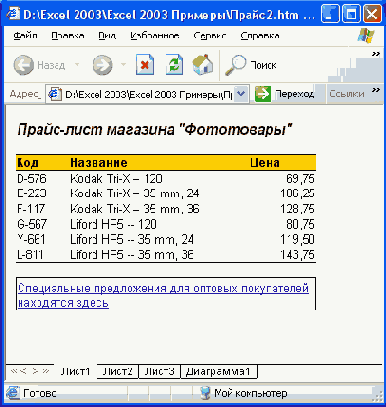This screenshot has width=386, height=407.
Task: Jump to the last sheet tab arrow
Action: [x=46, y=371]
